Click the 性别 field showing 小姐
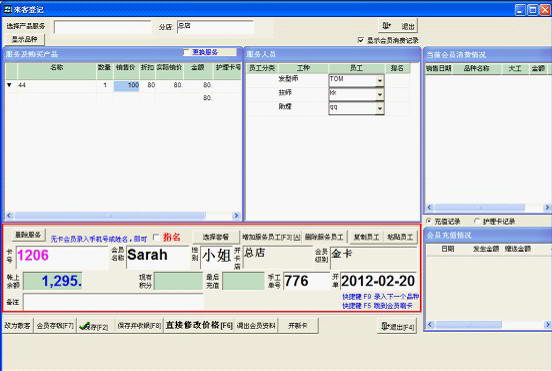Screen dimensions: 552x371 point(217,257)
